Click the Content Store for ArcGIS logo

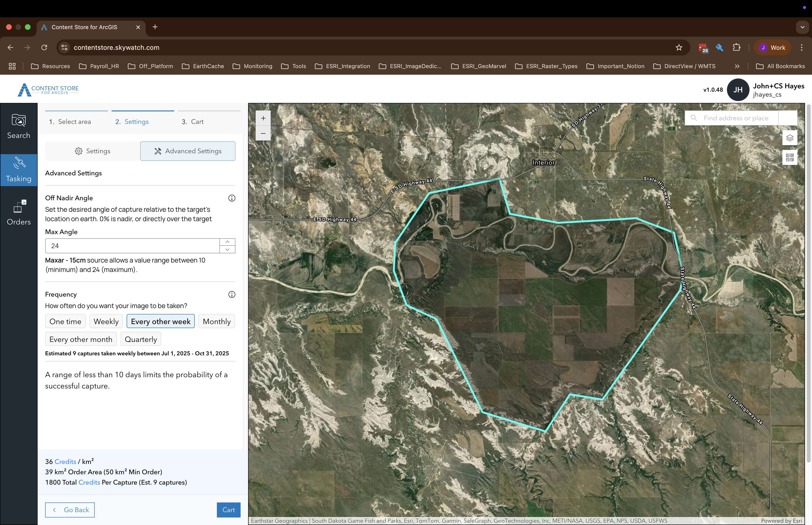coord(48,89)
